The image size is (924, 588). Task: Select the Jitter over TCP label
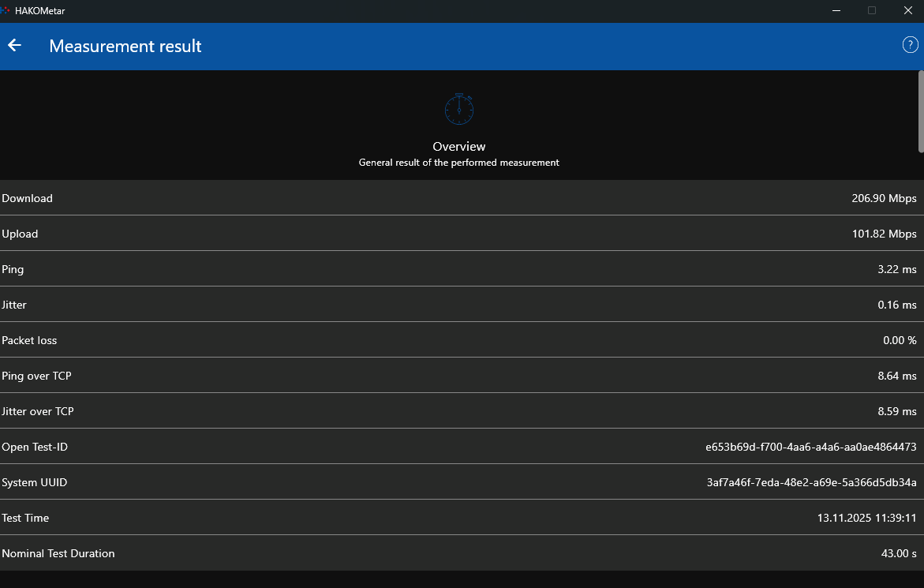tap(38, 411)
